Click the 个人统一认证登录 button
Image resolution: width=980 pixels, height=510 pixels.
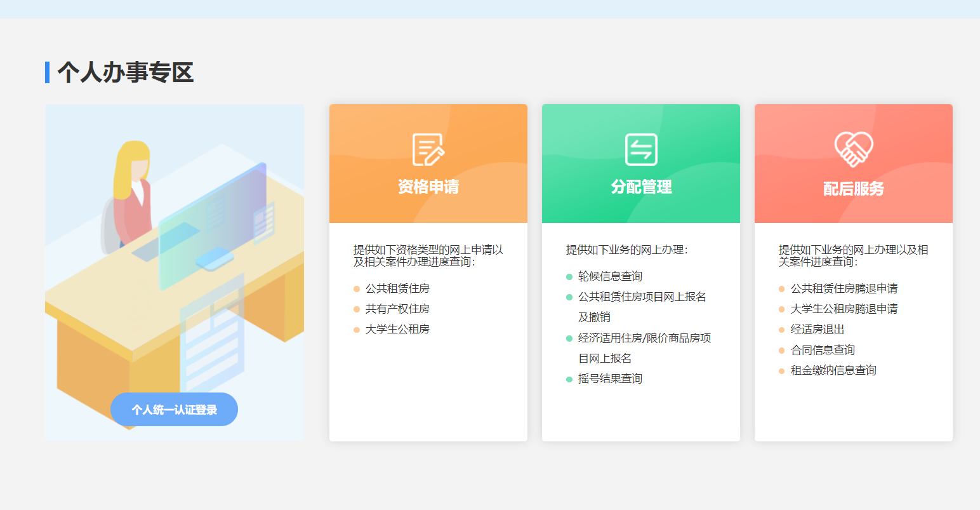click(x=174, y=410)
